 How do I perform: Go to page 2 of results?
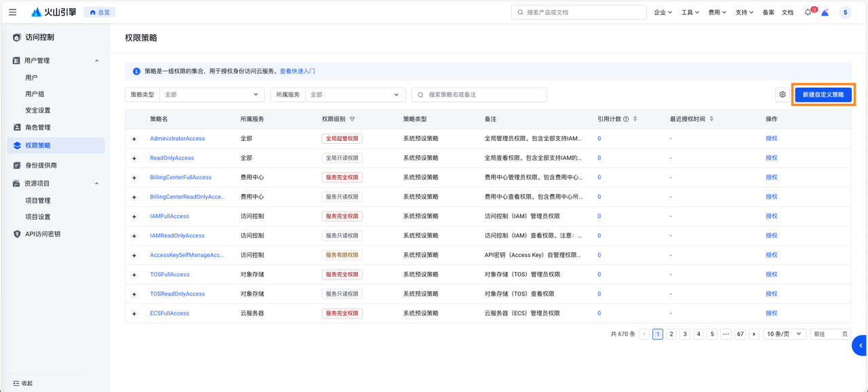pos(671,334)
